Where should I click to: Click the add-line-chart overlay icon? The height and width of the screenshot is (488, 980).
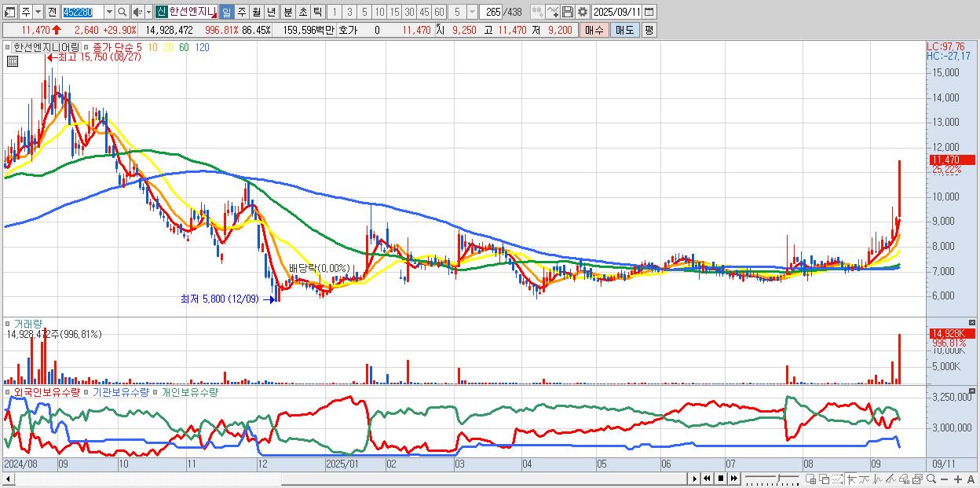point(553,12)
